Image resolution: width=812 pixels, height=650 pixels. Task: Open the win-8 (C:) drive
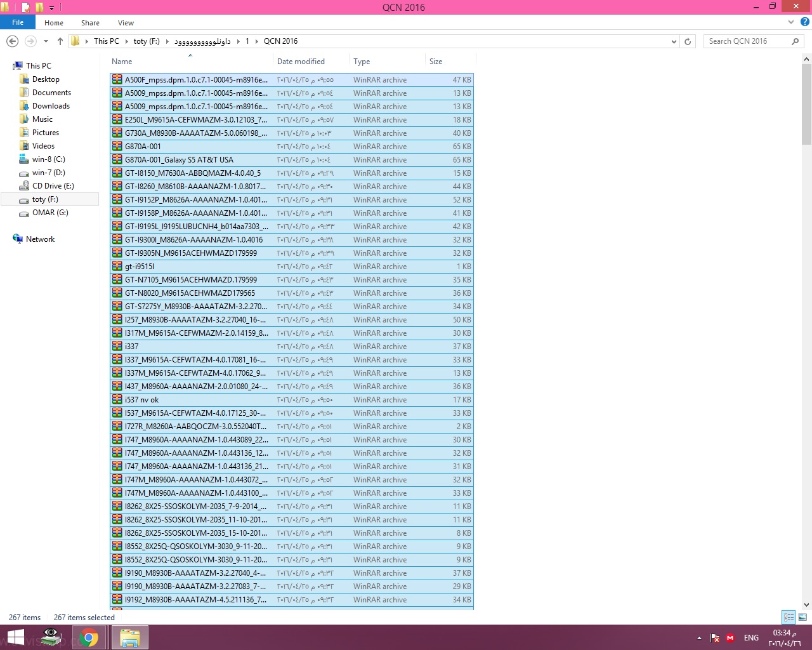[x=49, y=159]
